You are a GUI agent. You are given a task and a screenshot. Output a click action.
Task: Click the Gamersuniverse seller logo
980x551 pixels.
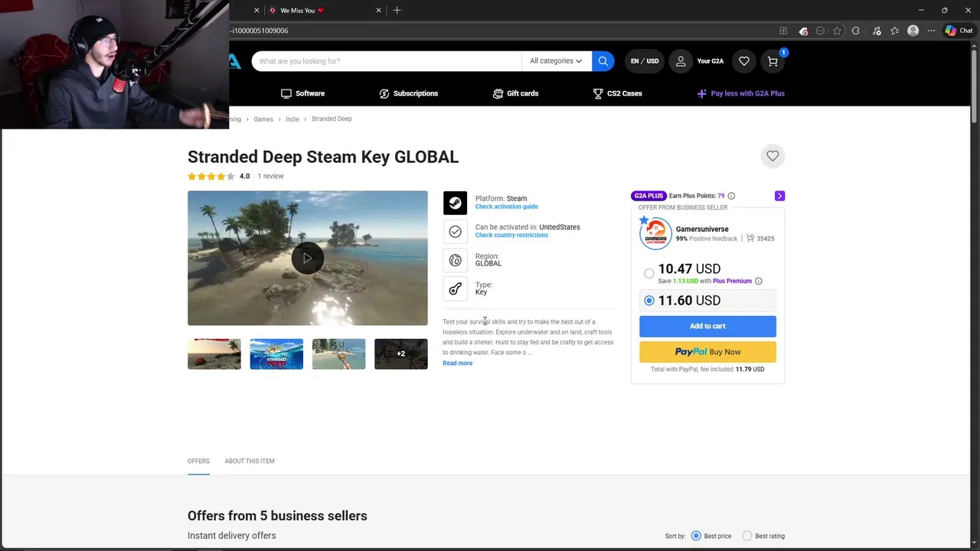(x=655, y=233)
